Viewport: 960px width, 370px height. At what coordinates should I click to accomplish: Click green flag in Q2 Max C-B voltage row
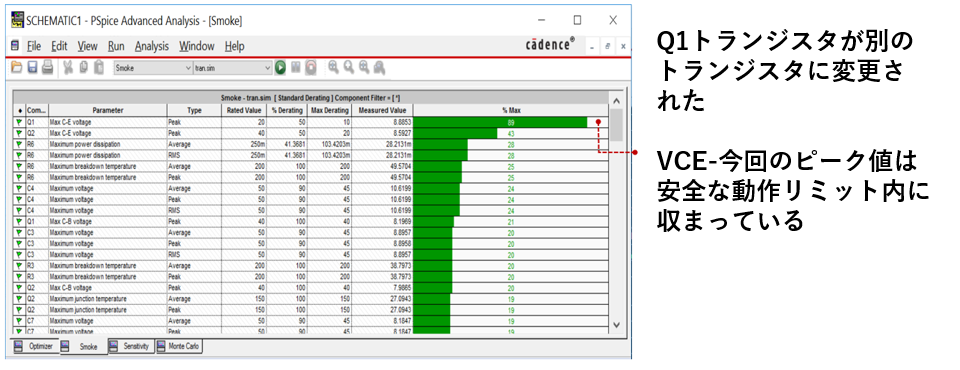click(x=19, y=287)
